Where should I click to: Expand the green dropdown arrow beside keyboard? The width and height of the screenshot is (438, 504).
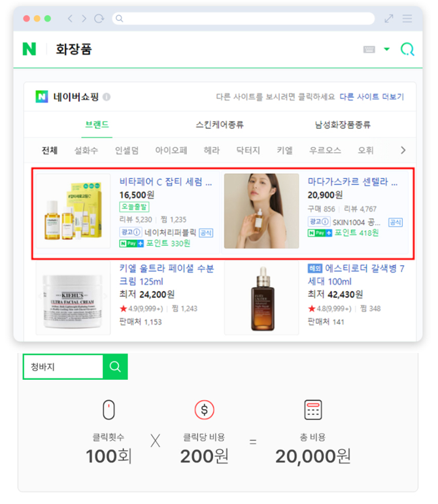tap(387, 49)
